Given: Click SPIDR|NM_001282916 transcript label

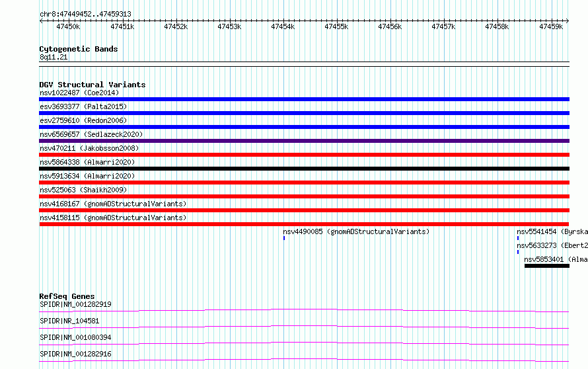Looking at the screenshot, I should [x=75, y=354].
